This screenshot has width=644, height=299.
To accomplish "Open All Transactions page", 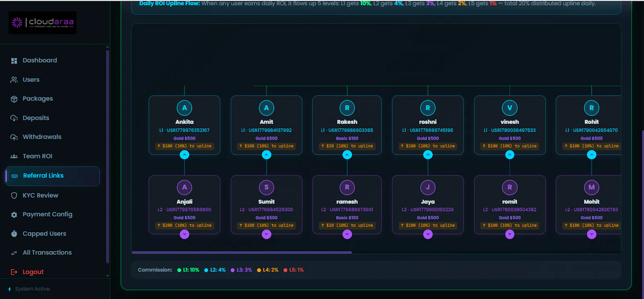I will [x=53, y=253].
